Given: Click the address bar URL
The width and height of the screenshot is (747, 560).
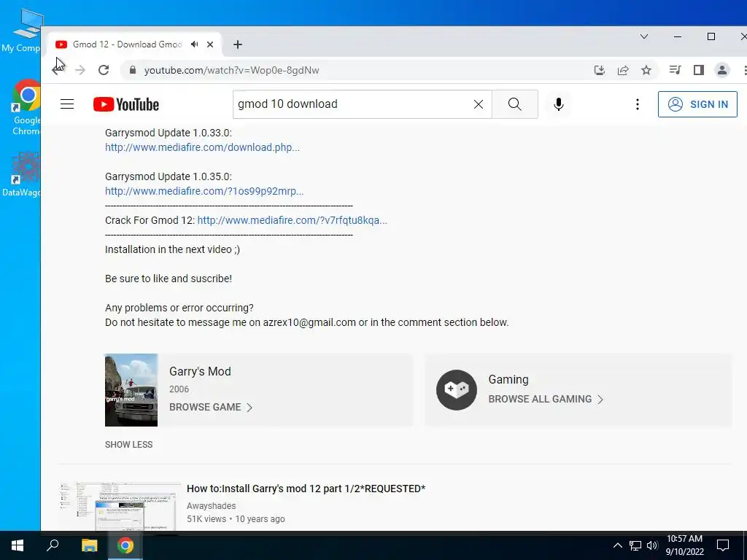Looking at the screenshot, I should pyautogui.click(x=231, y=71).
